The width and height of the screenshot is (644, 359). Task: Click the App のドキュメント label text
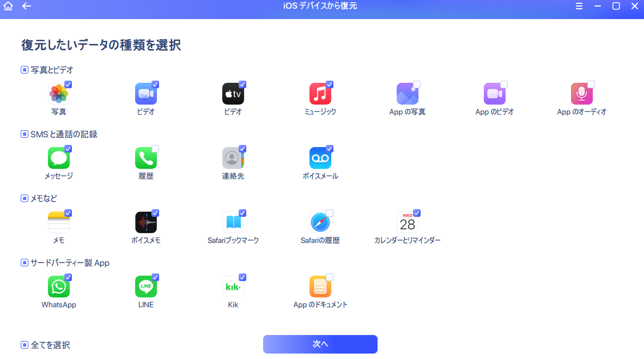point(320,305)
